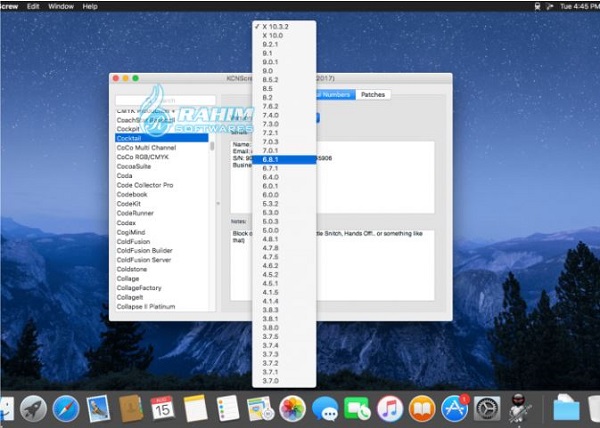Open Photos app from the dock
This screenshot has height=428, width=600.
(292, 408)
